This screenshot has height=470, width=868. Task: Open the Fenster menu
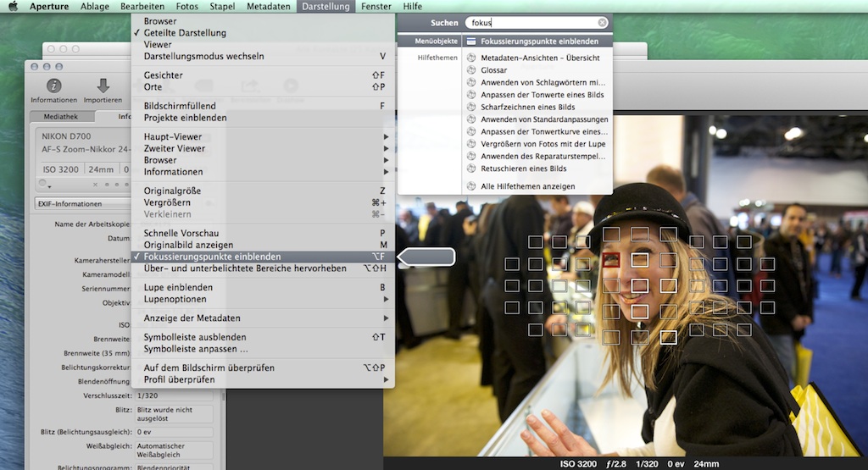(x=376, y=6)
